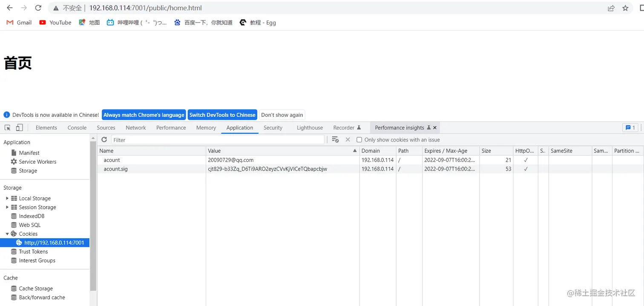Open the YouTube bookmark
Viewport: 644px width, 306px height.
click(x=55, y=23)
